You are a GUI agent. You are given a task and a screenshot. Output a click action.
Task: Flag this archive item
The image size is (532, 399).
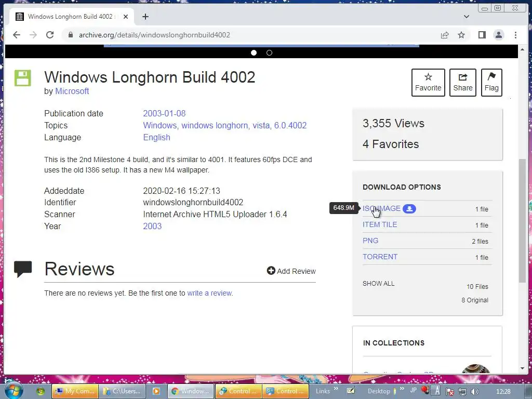click(x=491, y=83)
